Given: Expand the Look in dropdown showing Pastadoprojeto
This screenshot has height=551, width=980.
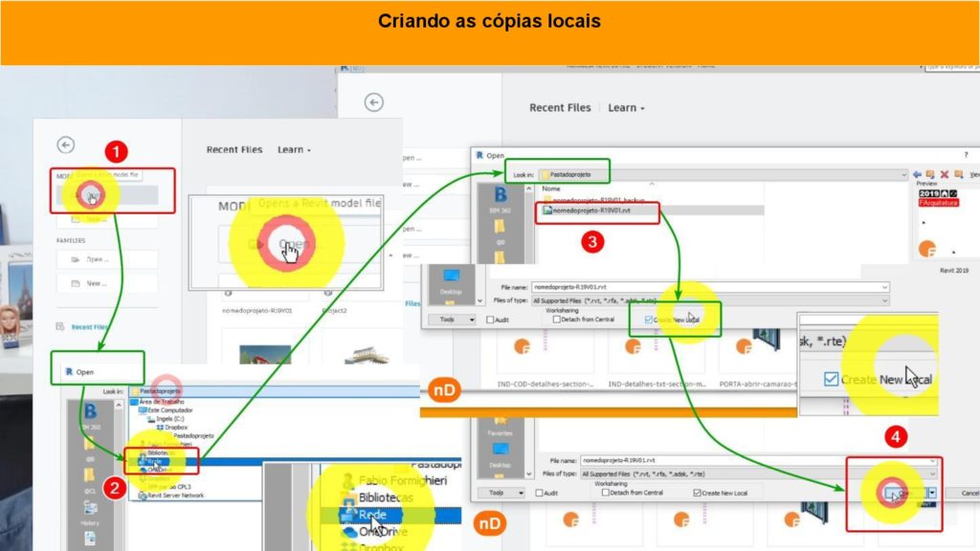Looking at the screenshot, I should point(903,175).
